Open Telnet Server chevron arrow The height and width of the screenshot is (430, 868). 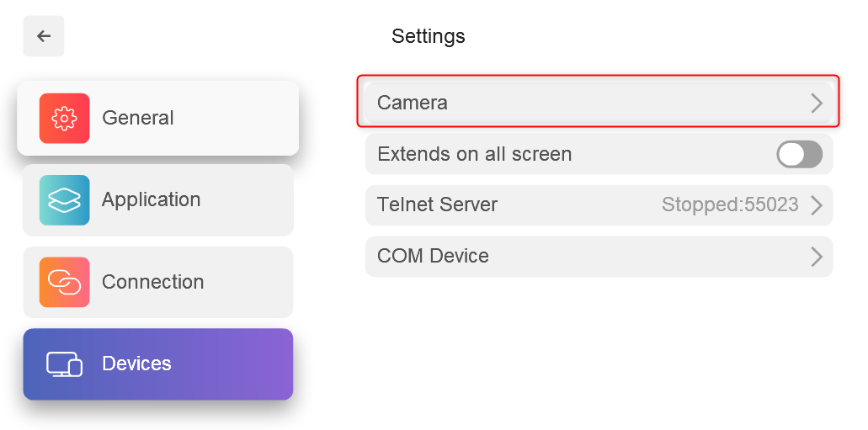(817, 205)
